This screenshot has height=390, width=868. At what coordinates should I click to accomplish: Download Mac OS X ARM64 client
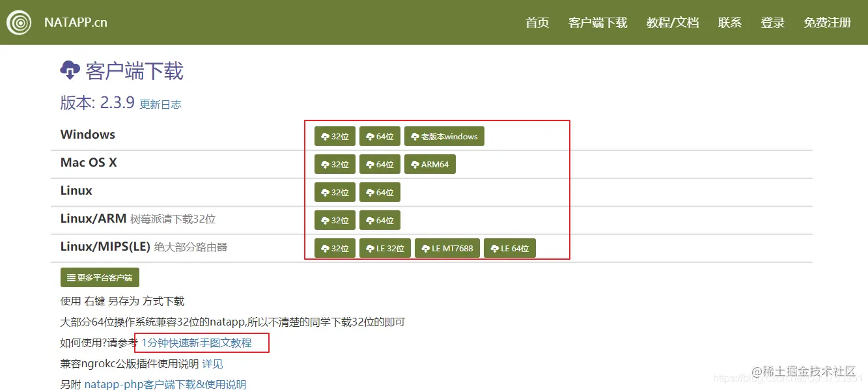(430, 164)
